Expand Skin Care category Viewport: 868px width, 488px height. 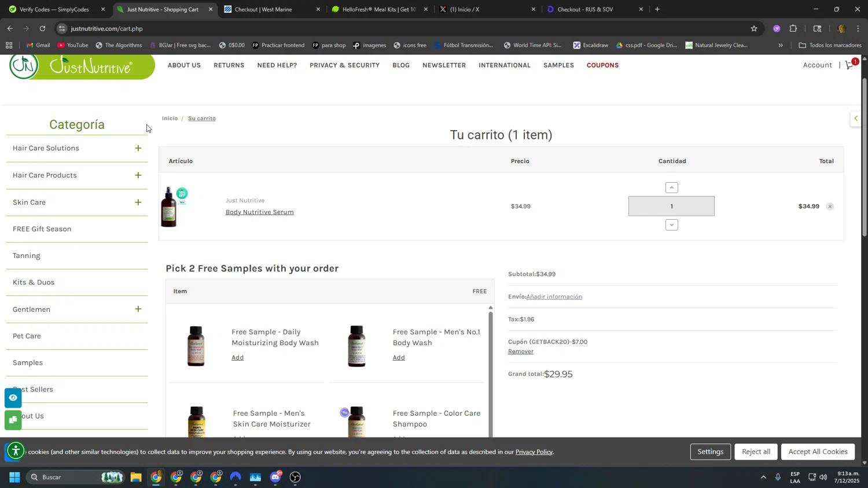138,202
